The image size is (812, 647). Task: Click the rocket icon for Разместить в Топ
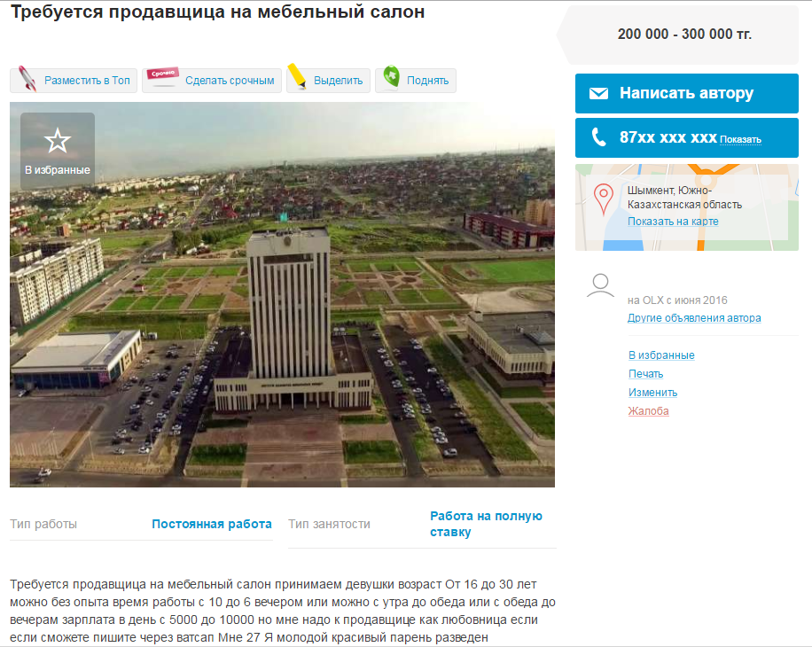[x=27, y=80]
